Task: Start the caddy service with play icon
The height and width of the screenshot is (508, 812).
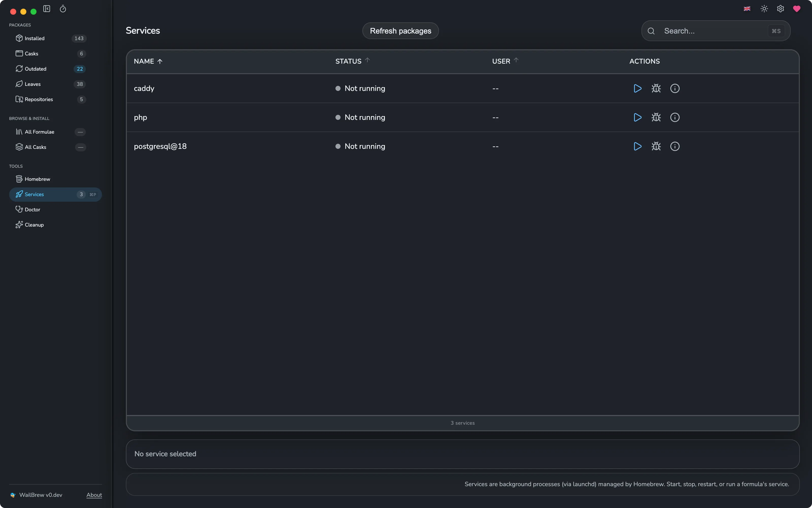Action: coord(637,88)
